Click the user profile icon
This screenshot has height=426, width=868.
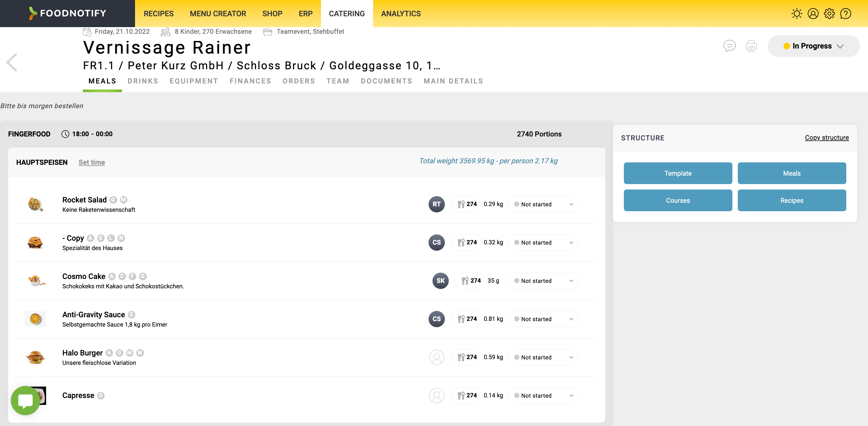pyautogui.click(x=813, y=14)
